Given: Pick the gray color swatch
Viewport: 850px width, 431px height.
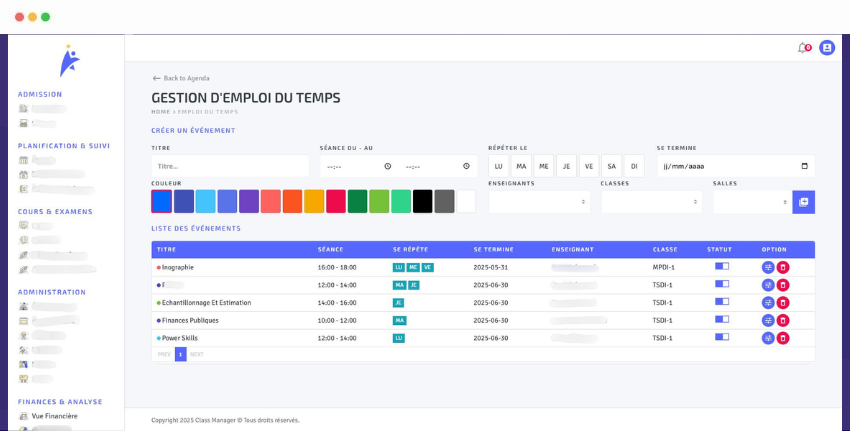Looking at the screenshot, I should (444, 201).
